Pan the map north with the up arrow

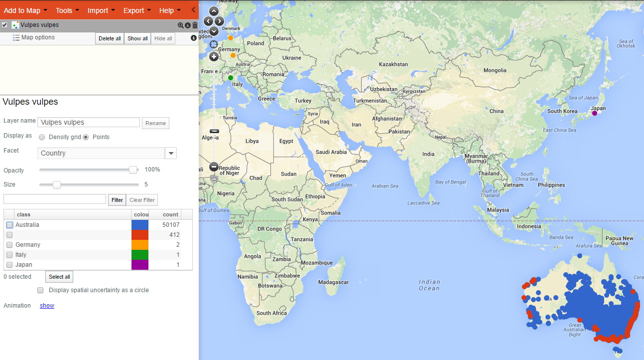pos(214,10)
